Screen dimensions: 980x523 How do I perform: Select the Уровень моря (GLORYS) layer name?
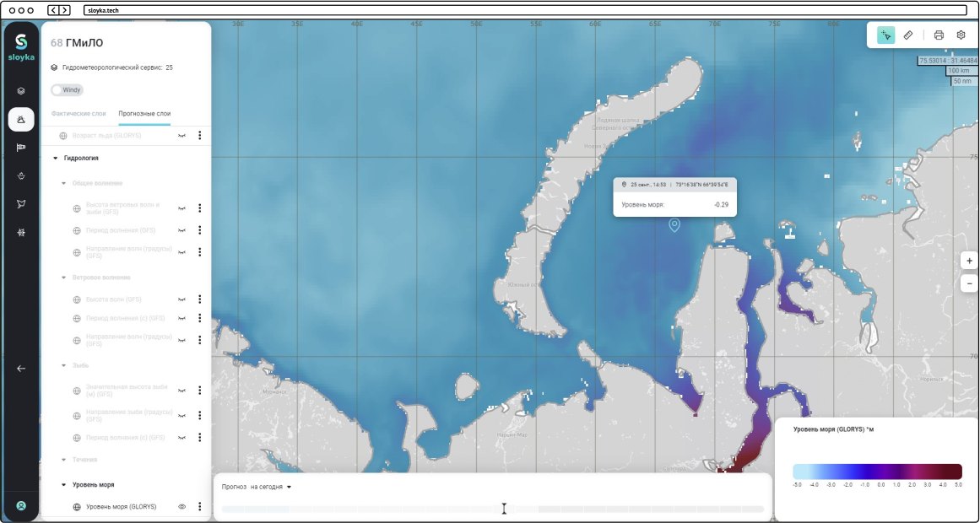[122, 507]
